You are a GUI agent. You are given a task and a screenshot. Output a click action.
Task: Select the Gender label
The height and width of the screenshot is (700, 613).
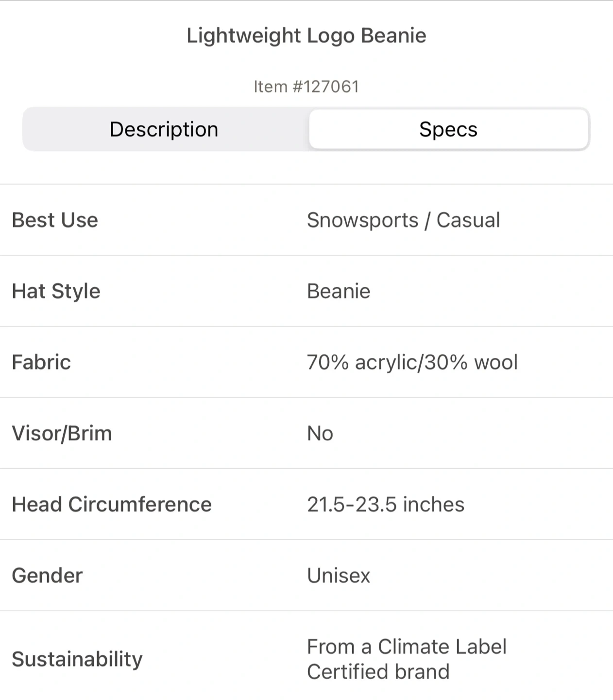coord(47,576)
